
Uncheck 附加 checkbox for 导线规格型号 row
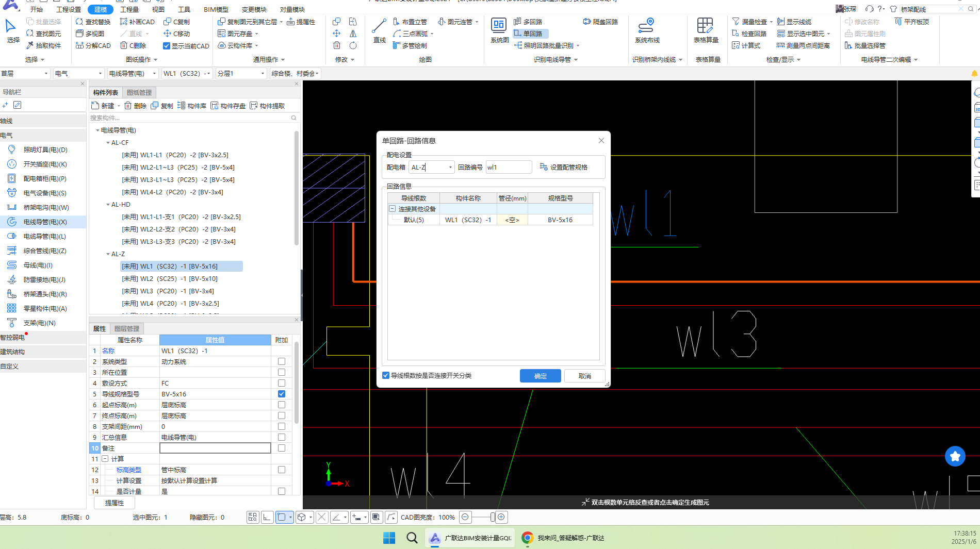click(x=282, y=394)
